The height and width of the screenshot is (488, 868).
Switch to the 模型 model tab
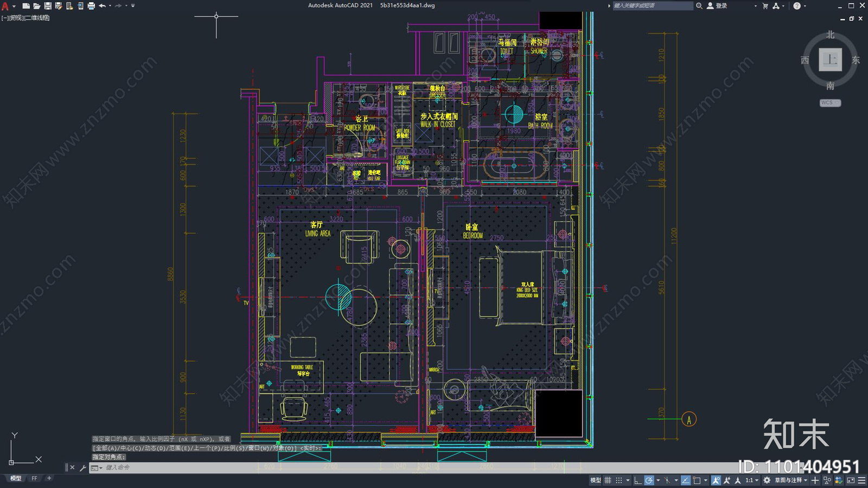16,478
